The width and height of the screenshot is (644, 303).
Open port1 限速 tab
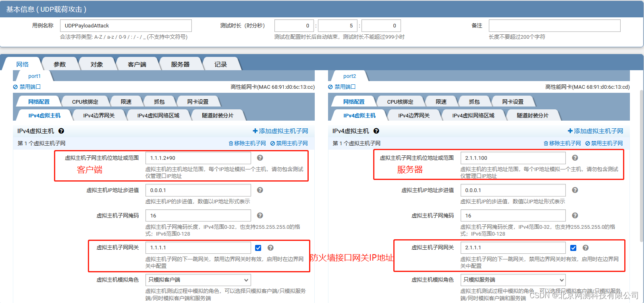point(126,102)
